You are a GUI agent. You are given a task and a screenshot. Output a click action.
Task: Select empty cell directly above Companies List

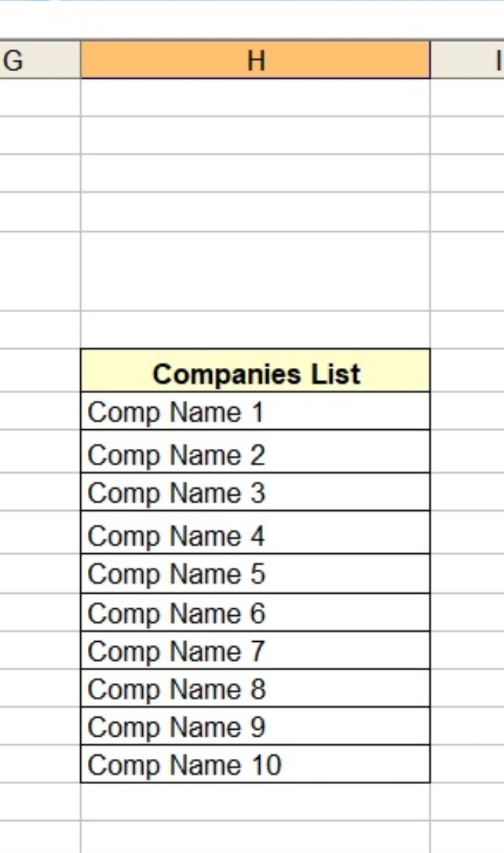pyautogui.click(x=255, y=330)
